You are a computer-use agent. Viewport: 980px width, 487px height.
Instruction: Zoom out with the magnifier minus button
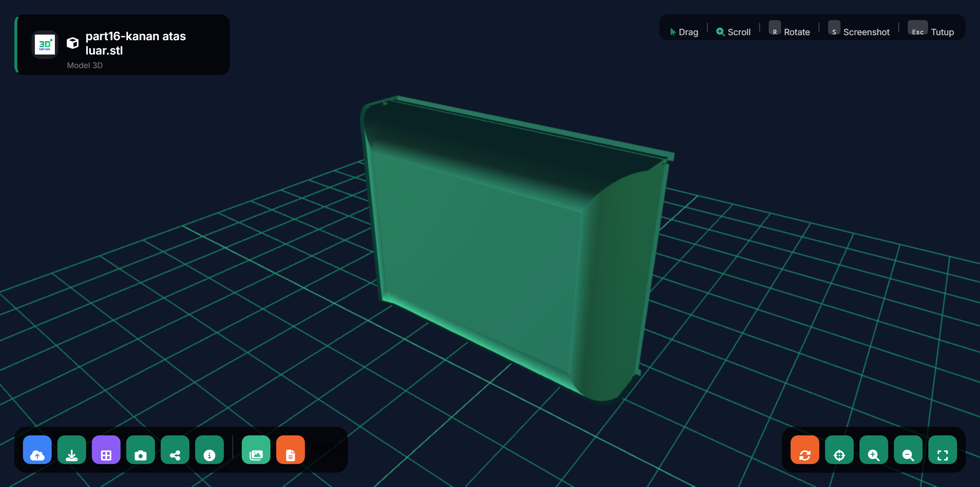click(x=908, y=450)
